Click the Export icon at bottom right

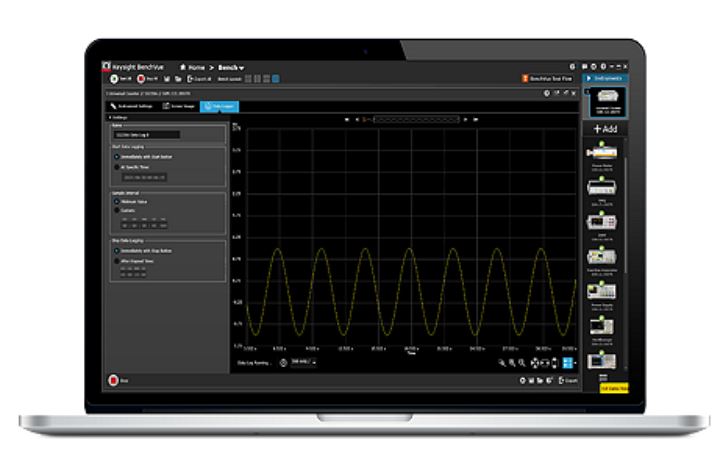[568, 381]
